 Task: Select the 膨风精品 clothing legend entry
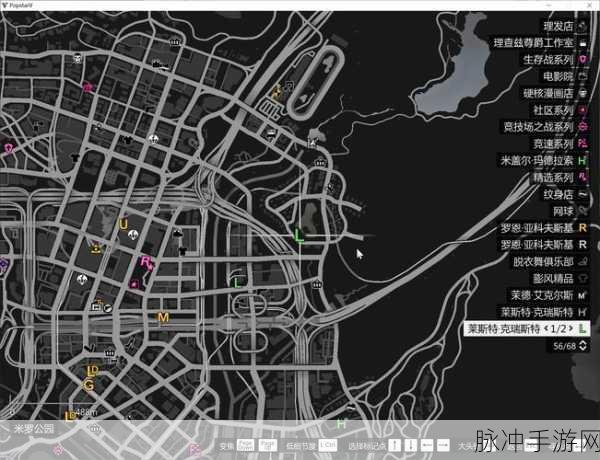point(561,279)
